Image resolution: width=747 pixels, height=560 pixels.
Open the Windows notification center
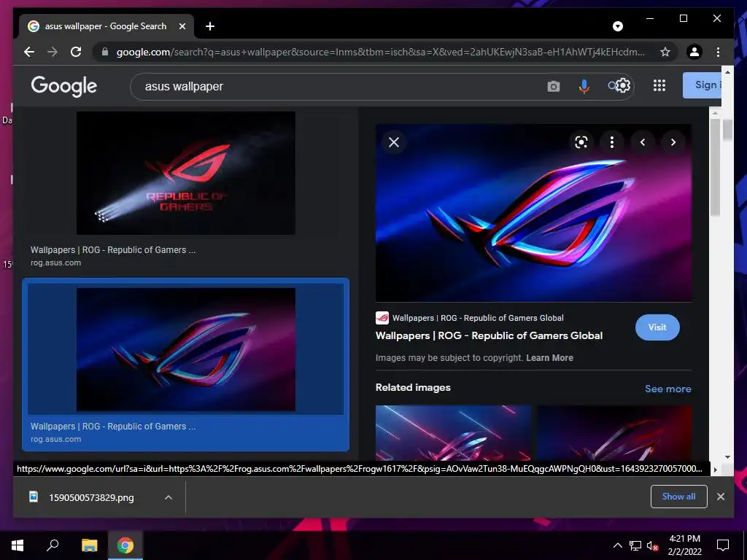(x=723, y=545)
